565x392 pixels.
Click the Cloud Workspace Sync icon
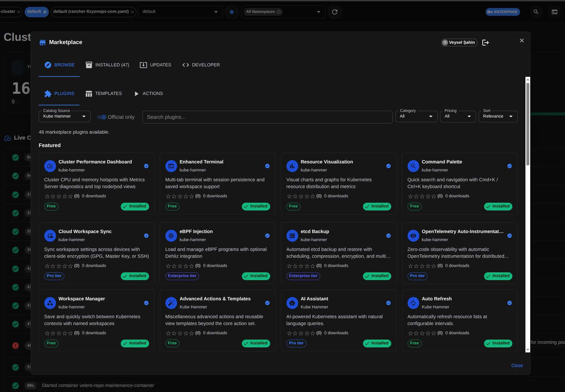50,236
